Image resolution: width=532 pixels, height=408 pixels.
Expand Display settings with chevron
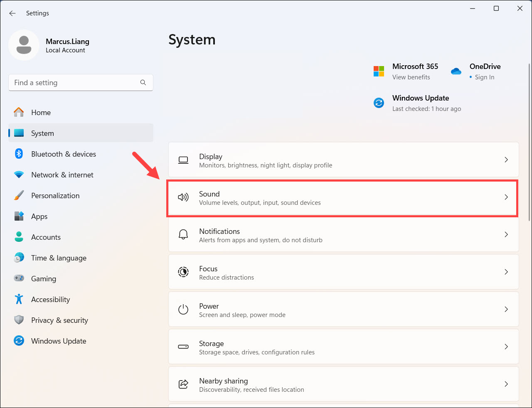pyautogui.click(x=506, y=160)
